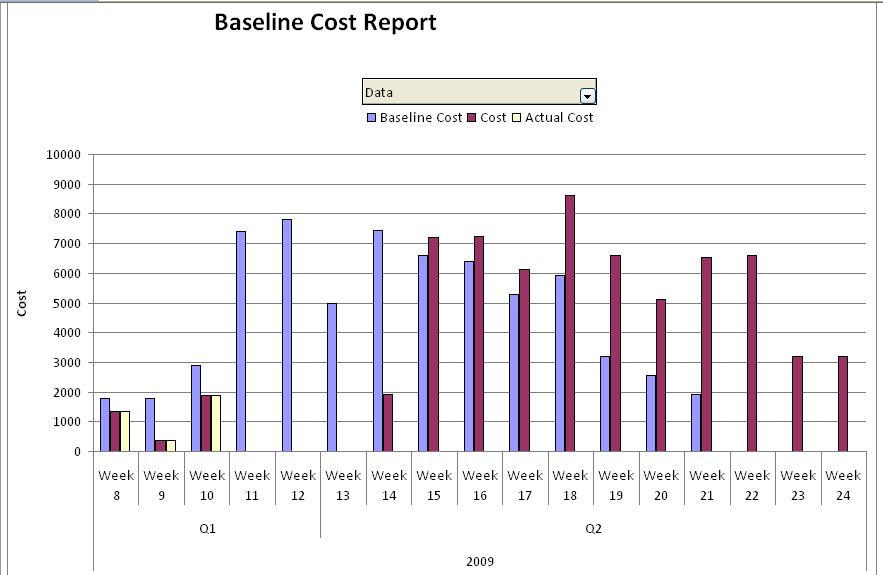Select the vertical Cost axis title

22,303
